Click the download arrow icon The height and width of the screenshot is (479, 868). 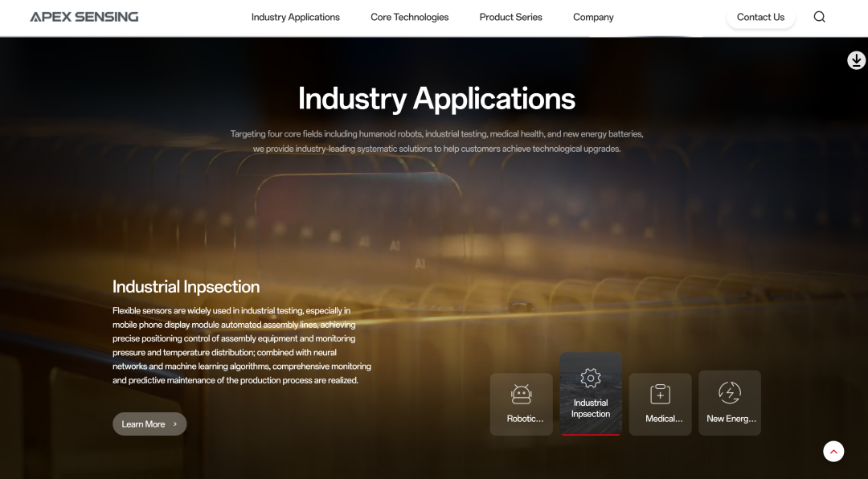pos(856,60)
